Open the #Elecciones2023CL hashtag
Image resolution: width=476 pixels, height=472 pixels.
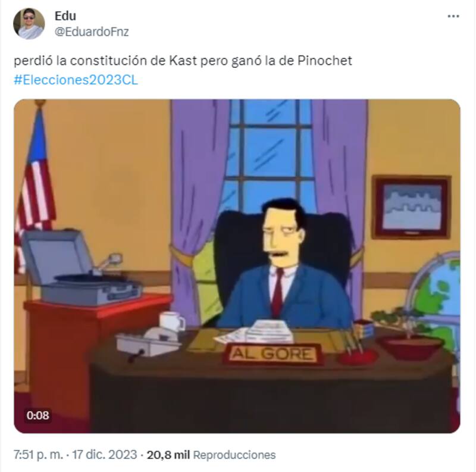76,80
